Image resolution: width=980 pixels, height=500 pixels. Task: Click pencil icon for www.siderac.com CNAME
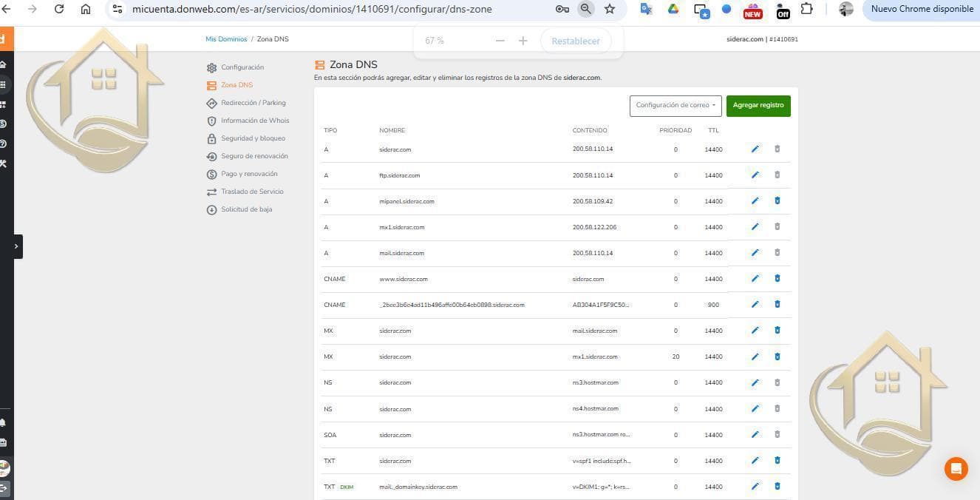[755, 279]
